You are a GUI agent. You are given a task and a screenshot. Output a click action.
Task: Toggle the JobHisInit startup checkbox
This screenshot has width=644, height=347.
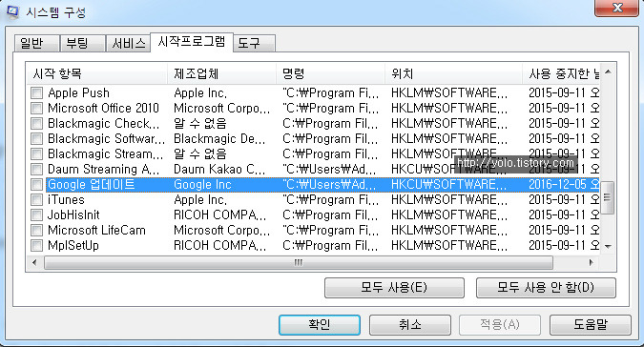(37, 214)
